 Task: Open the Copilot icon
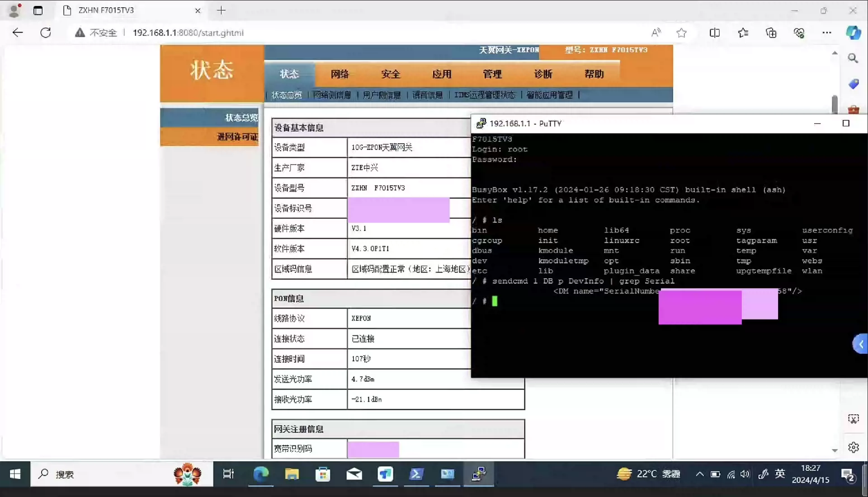(853, 33)
